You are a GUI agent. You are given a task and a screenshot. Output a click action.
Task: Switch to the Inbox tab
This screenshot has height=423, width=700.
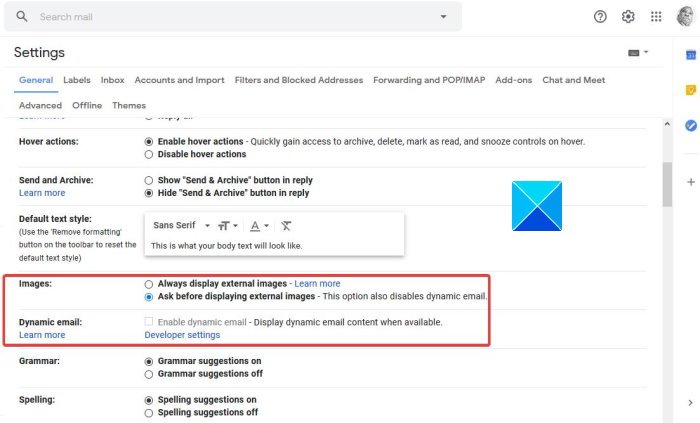tap(112, 80)
